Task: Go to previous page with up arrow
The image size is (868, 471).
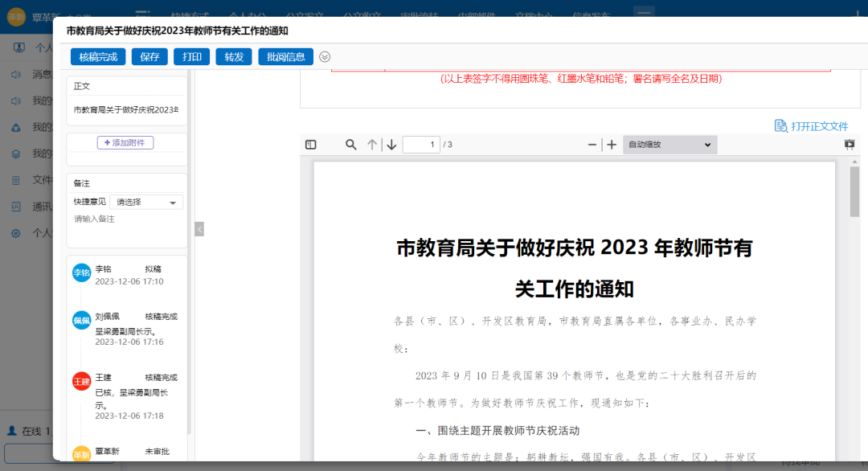Action: (372, 145)
